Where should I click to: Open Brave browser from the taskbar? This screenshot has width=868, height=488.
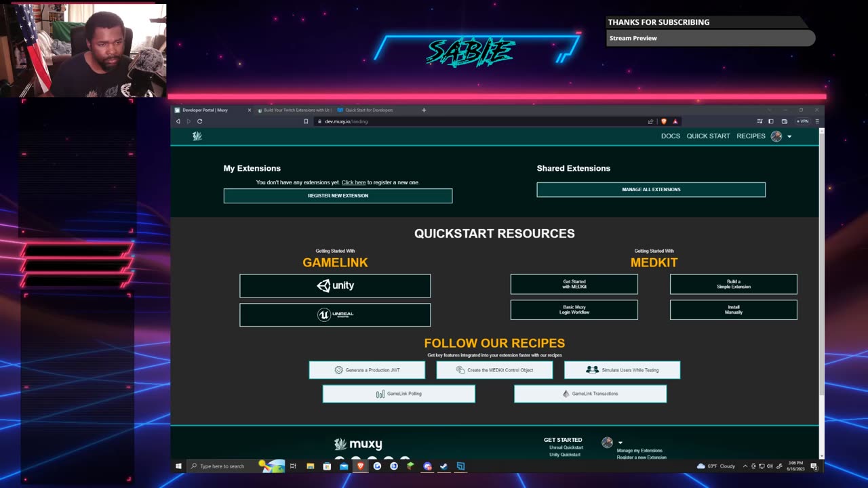pyautogui.click(x=360, y=466)
